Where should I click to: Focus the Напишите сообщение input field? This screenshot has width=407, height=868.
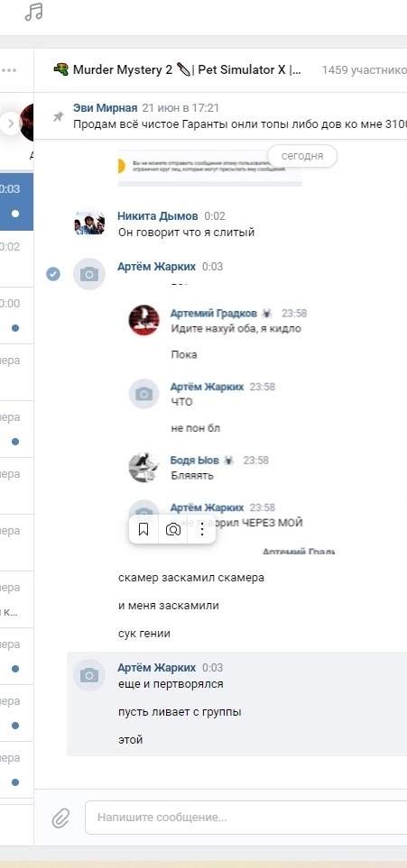246,817
